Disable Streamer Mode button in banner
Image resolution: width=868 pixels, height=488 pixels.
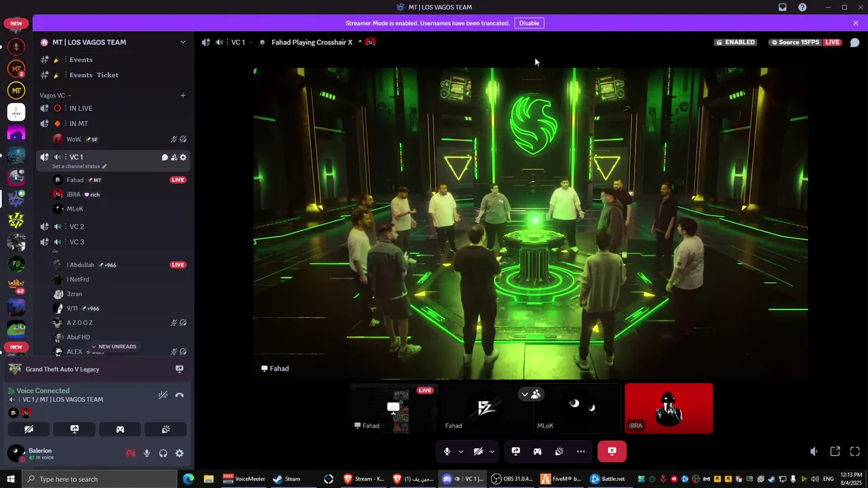[529, 23]
